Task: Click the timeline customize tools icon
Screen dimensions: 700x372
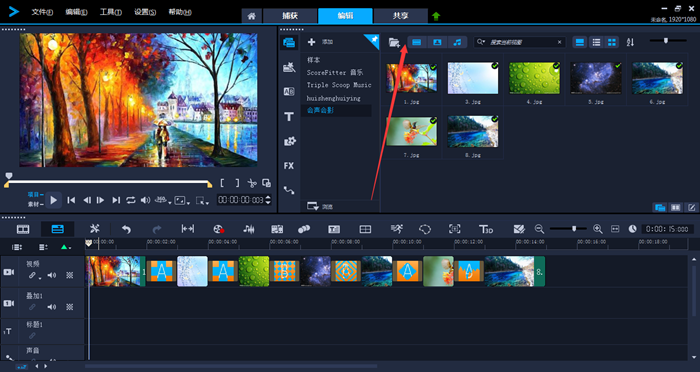Action: (95, 229)
